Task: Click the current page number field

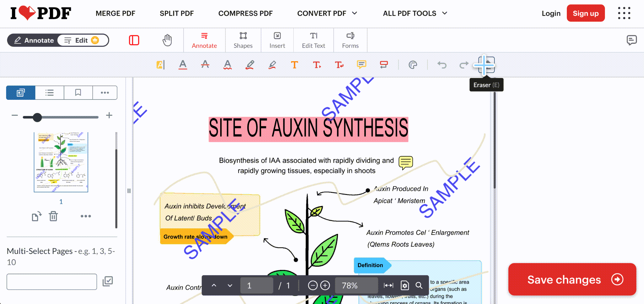Action: click(x=256, y=286)
